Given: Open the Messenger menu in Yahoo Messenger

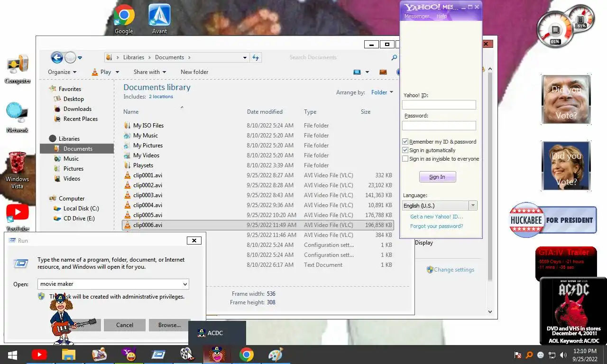Looking at the screenshot, I should [416, 16].
